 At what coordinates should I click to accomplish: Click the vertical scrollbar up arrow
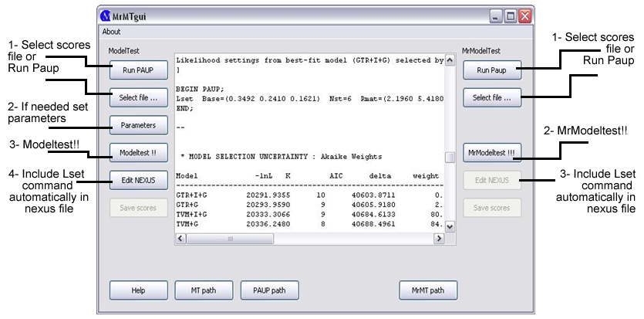[450, 60]
